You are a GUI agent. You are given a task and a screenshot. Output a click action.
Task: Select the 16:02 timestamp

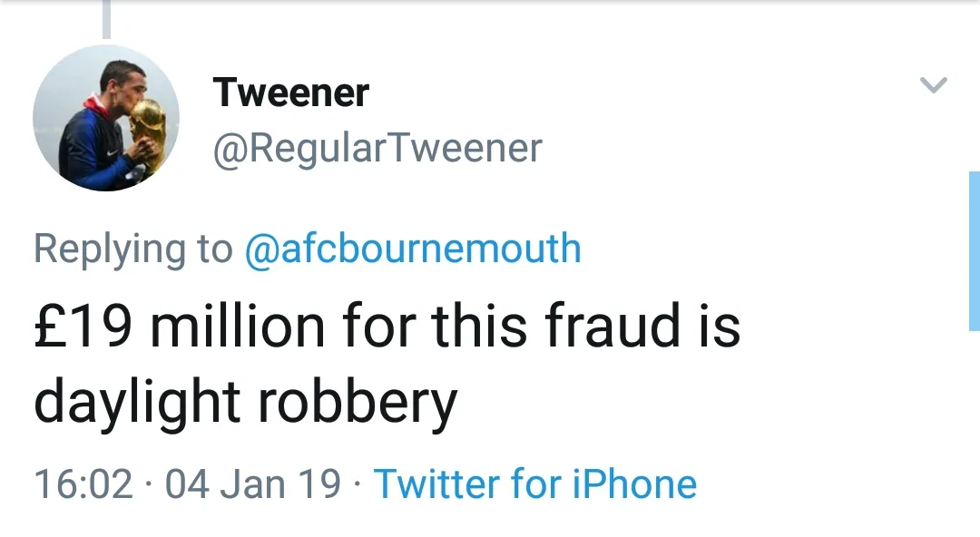(83, 483)
